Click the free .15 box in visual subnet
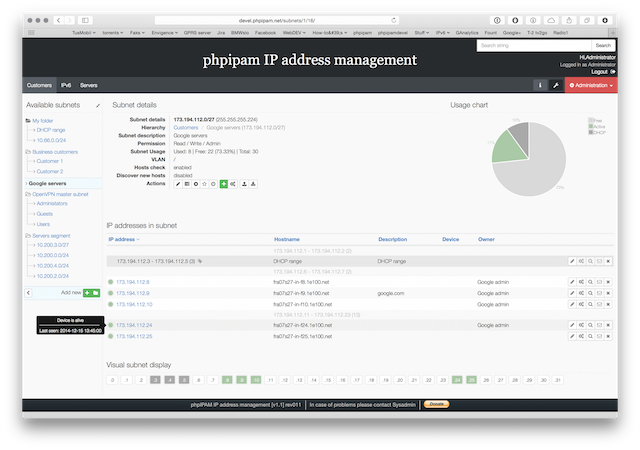This screenshot has height=450, width=640. pos(328,380)
